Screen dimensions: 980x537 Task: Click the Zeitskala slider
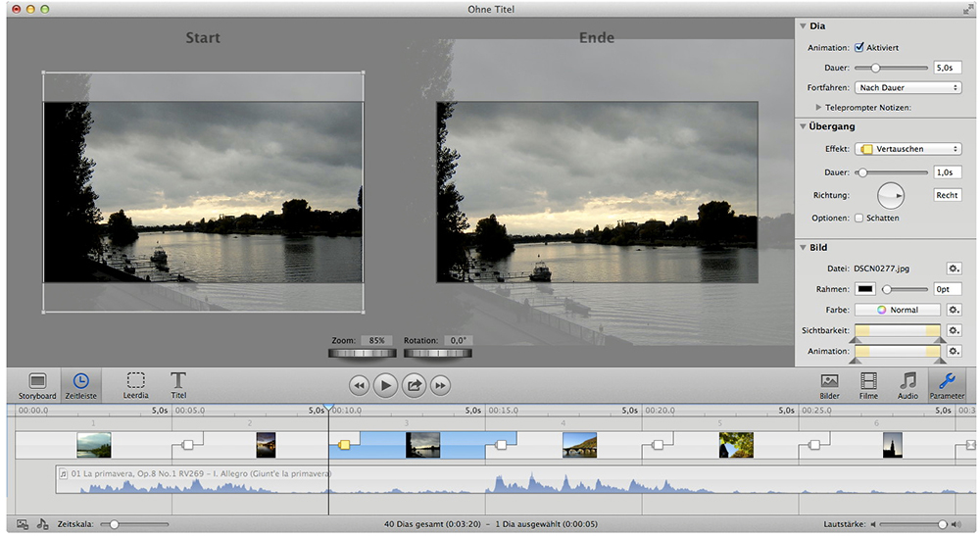pyautogui.click(x=114, y=524)
